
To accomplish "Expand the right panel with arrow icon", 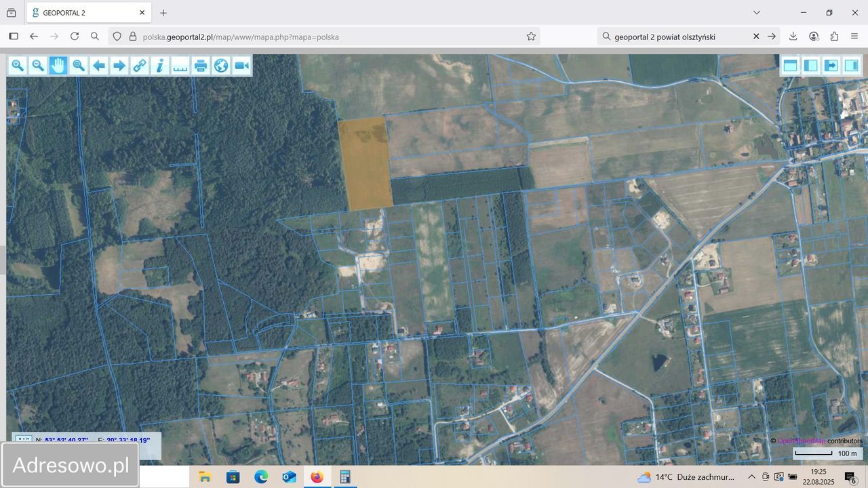I will [x=831, y=65].
